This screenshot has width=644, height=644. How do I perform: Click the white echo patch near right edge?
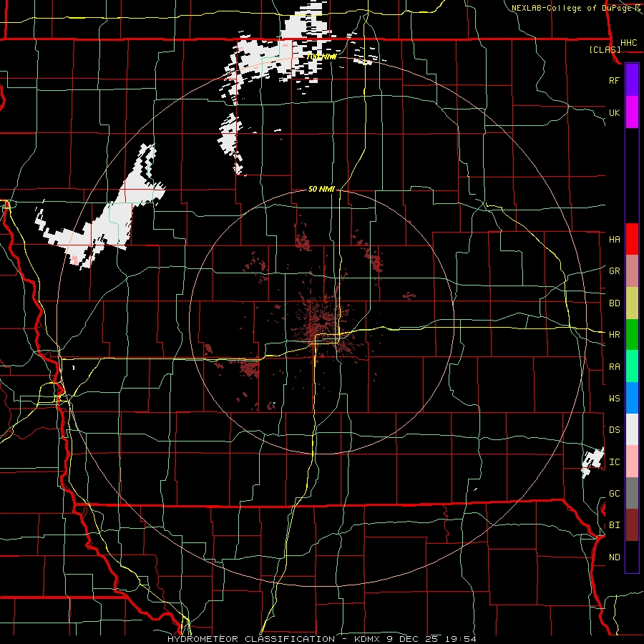coord(592,462)
